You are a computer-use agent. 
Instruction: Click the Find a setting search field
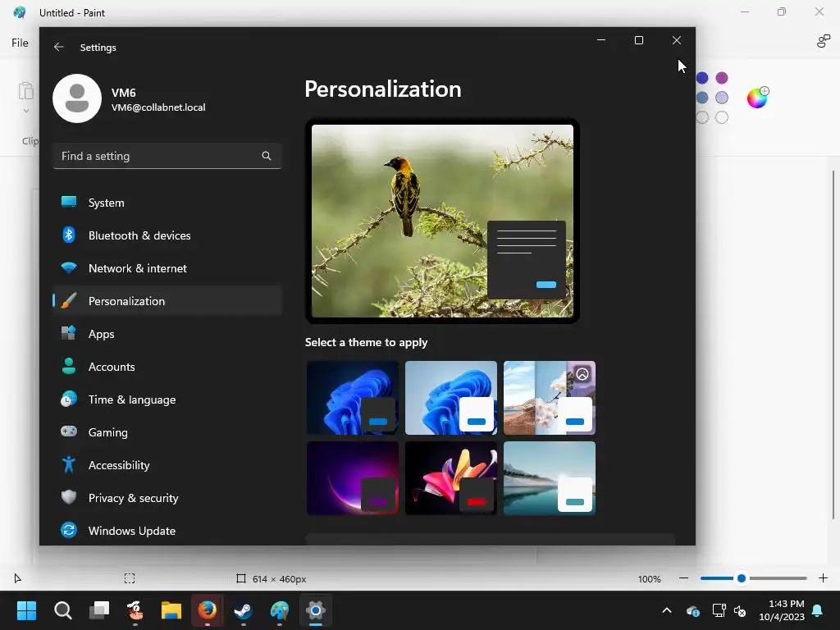pos(167,156)
